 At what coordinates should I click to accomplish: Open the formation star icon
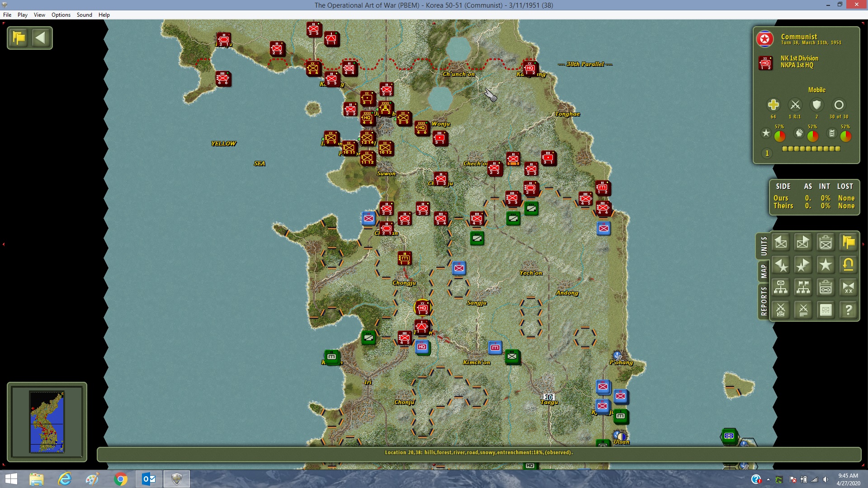[826, 265]
